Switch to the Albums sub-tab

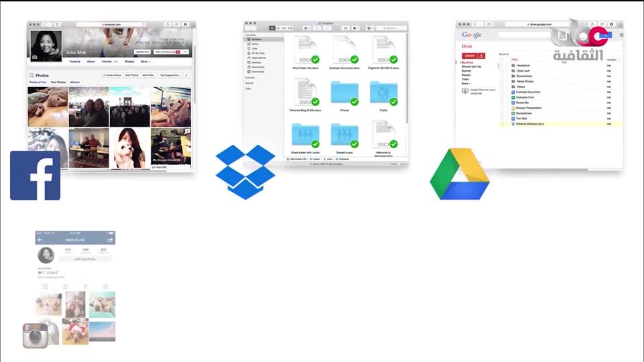point(74,82)
